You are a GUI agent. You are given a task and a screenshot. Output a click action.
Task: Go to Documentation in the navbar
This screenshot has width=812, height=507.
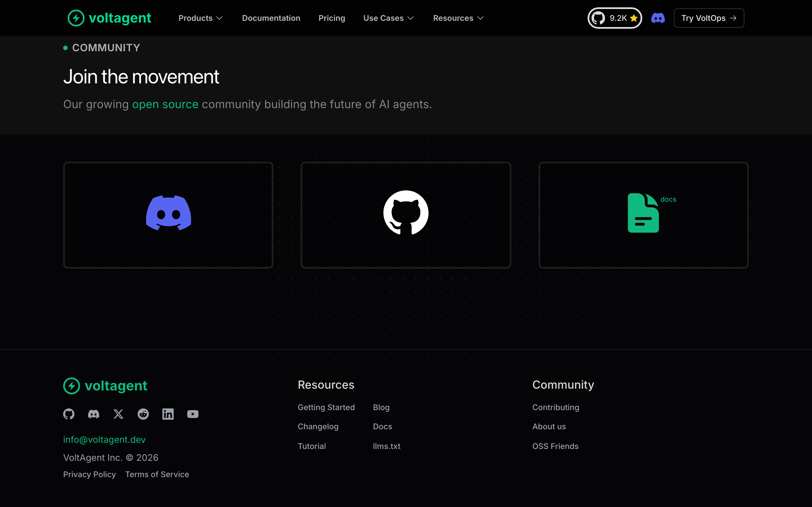click(271, 18)
